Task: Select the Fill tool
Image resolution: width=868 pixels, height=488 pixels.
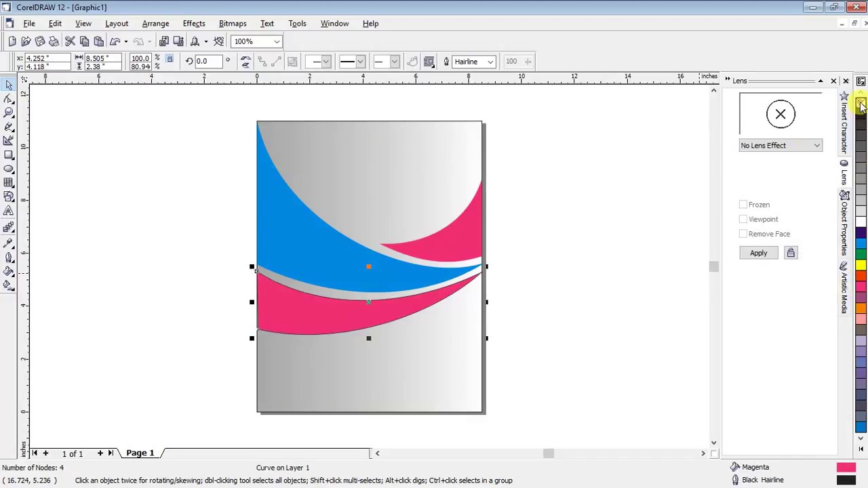Action: click(x=9, y=271)
